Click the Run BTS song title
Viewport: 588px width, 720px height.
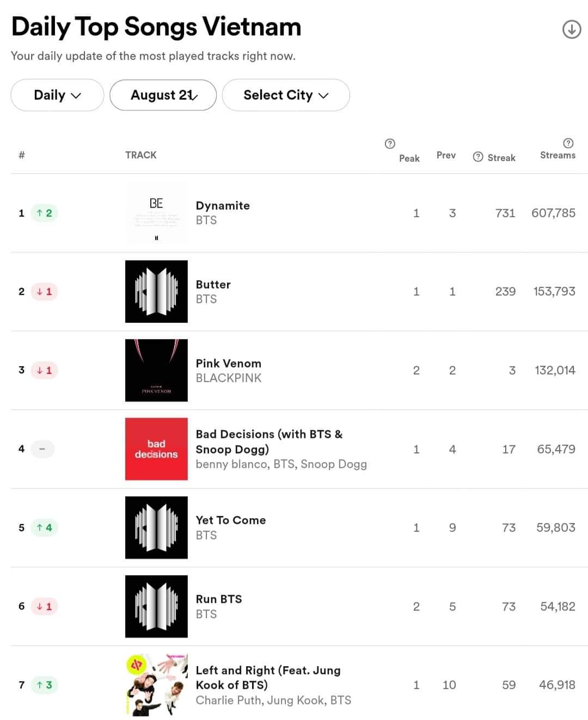tap(219, 599)
